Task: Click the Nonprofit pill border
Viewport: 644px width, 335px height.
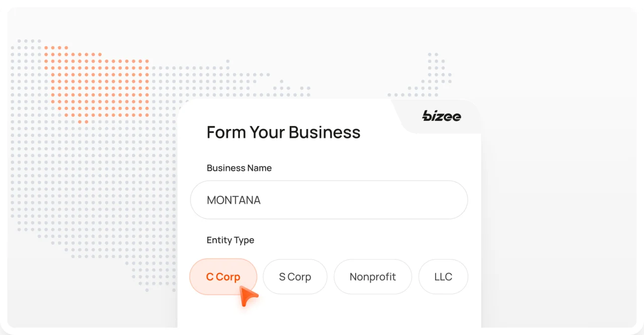Action: 373,261
